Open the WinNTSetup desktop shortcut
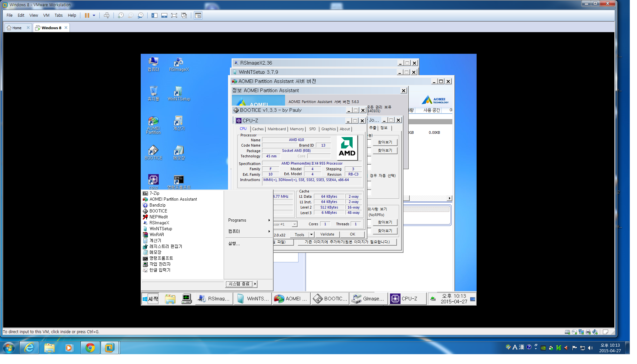Viewport: 637px width, 364px height. 179,94
